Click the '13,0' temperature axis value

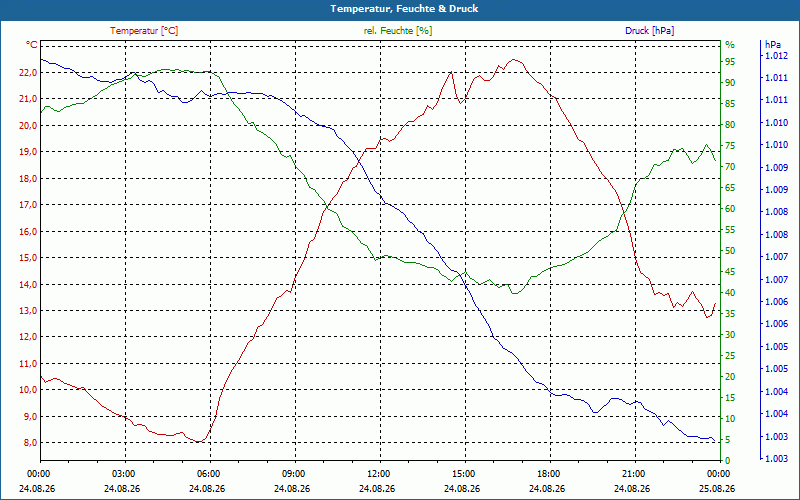(x=28, y=311)
